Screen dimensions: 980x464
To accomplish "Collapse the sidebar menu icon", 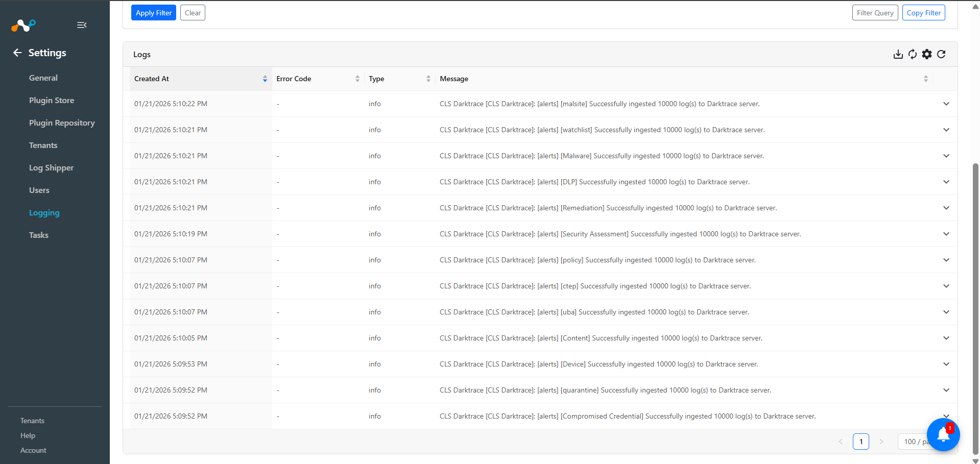I will (x=82, y=25).
